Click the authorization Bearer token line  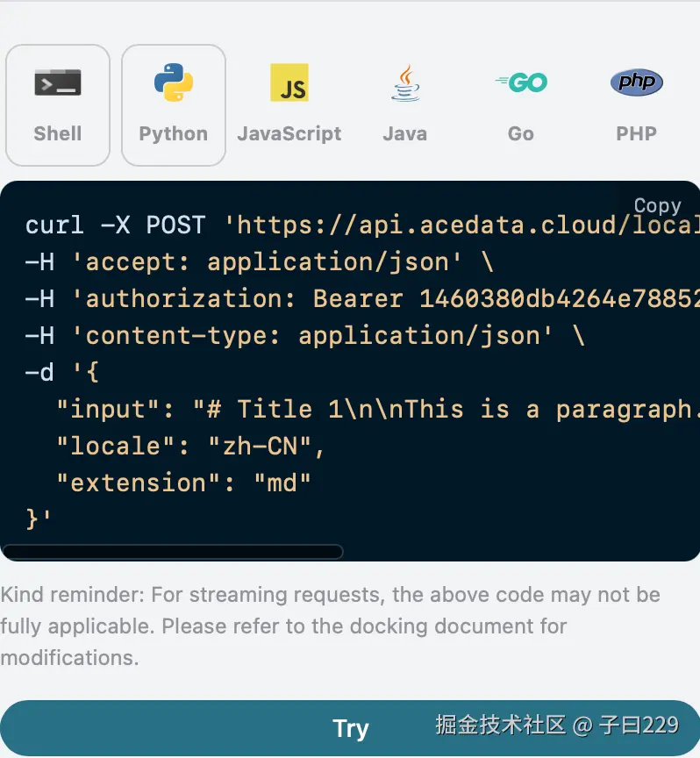(362, 299)
